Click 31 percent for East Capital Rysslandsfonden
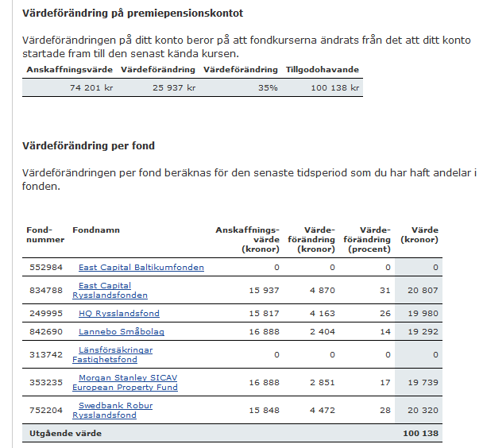 click(385, 291)
